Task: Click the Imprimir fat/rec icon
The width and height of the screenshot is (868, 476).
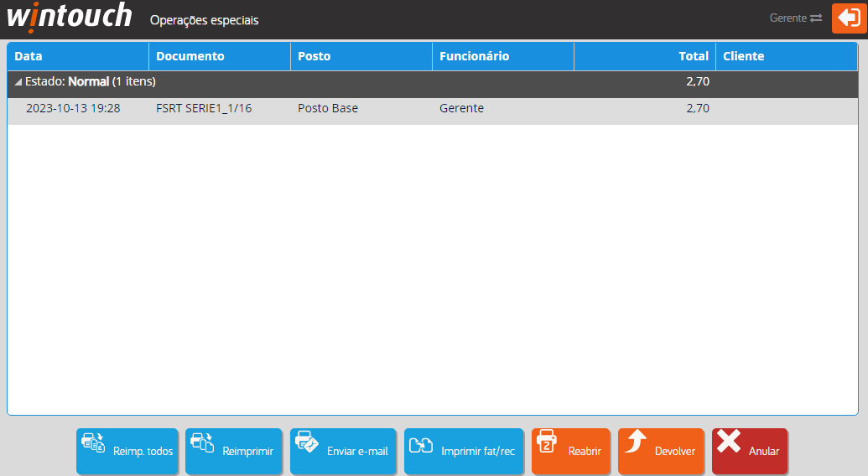Action: pyautogui.click(x=421, y=445)
